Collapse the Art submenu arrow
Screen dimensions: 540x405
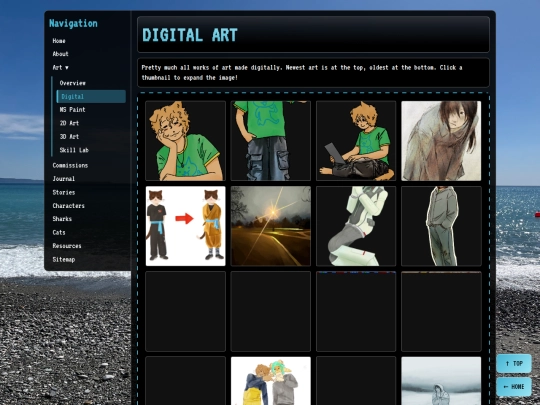[67, 68]
